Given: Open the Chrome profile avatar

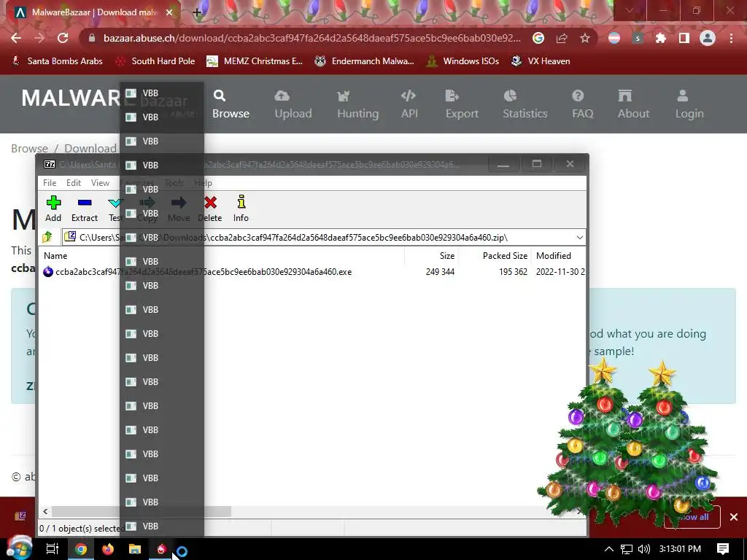Looking at the screenshot, I should (x=708, y=38).
